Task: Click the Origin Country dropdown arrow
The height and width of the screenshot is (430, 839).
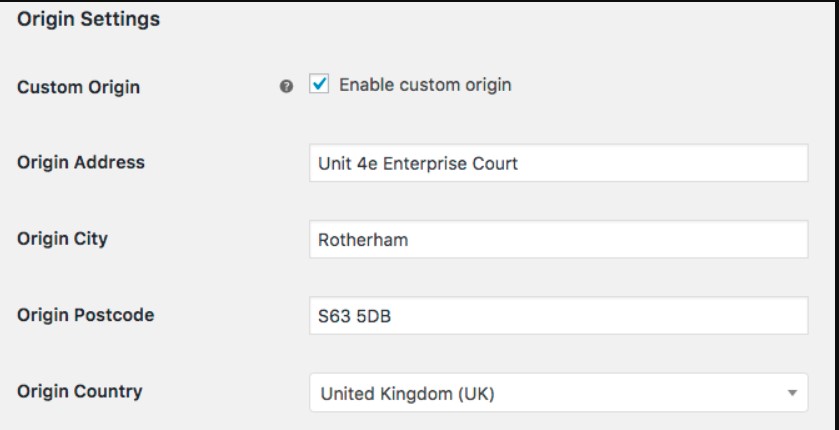Action: coord(791,393)
